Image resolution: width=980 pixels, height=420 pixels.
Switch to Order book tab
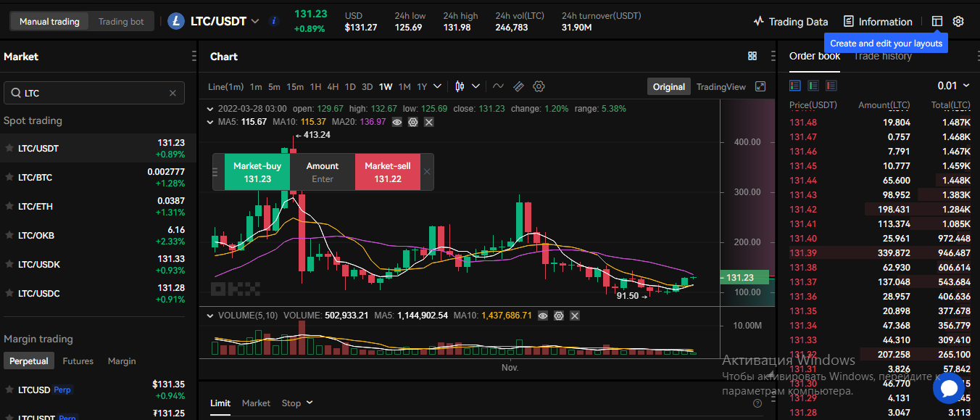pyautogui.click(x=815, y=56)
